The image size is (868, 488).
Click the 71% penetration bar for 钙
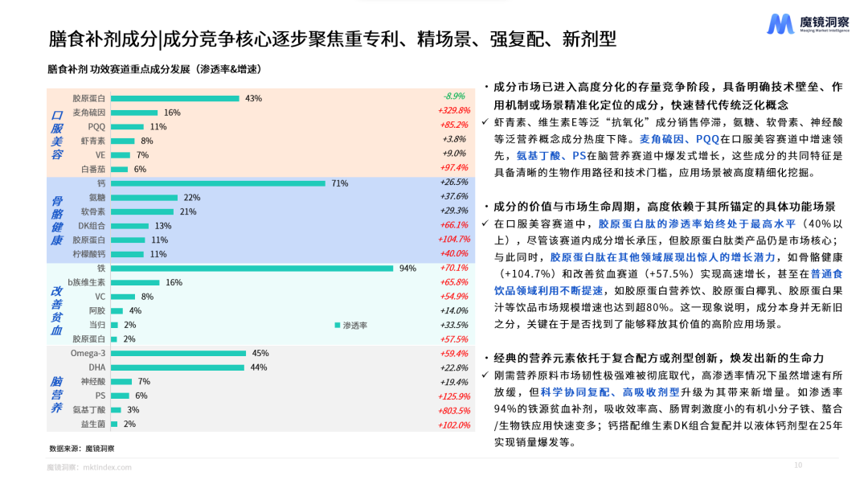pyautogui.click(x=218, y=183)
